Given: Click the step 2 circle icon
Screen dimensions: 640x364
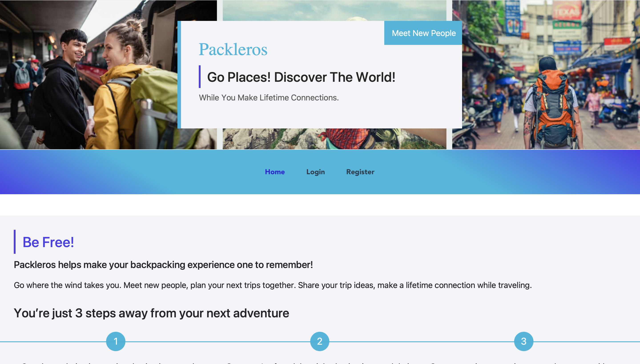Looking at the screenshot, I should click(320, 341).
